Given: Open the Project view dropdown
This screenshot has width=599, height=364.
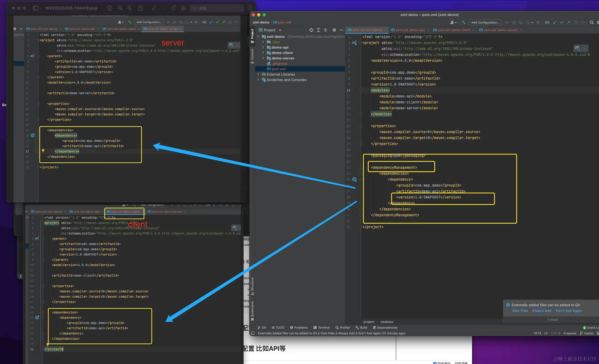Looking at the screenshot, I should click(280, 30).
